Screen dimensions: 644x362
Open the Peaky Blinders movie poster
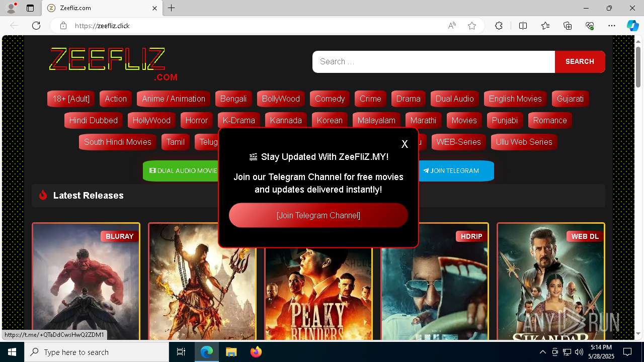[318, 294]
